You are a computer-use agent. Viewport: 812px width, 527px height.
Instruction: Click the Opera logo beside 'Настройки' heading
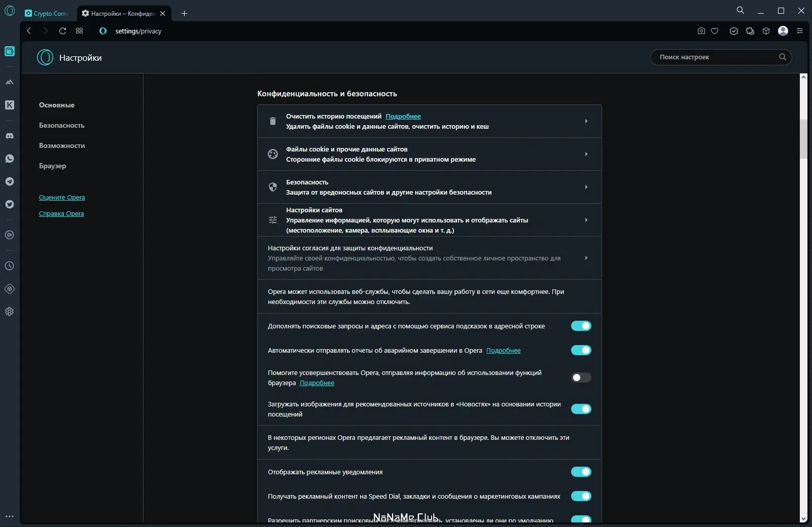45,57
